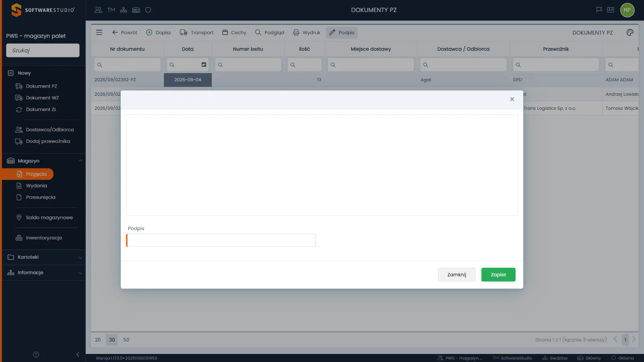Open the Cechy toolbar option
This screenshot has width=644, height=362.
(x=234, y=33)
